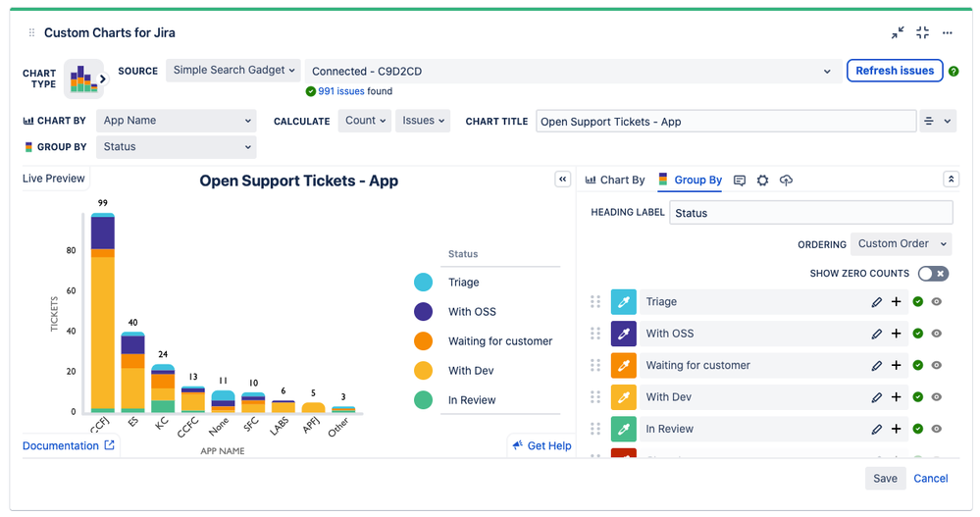Viewport: 980px width, 517px height.
Task: Pick color for the With Dev status
Action: 623,397
